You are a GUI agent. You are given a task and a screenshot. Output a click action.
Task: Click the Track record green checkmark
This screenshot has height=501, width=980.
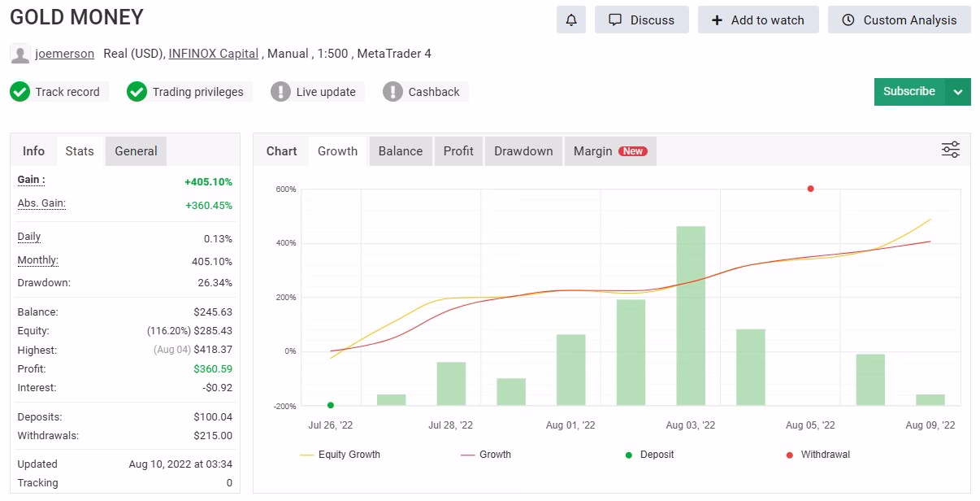pos(20,92)
